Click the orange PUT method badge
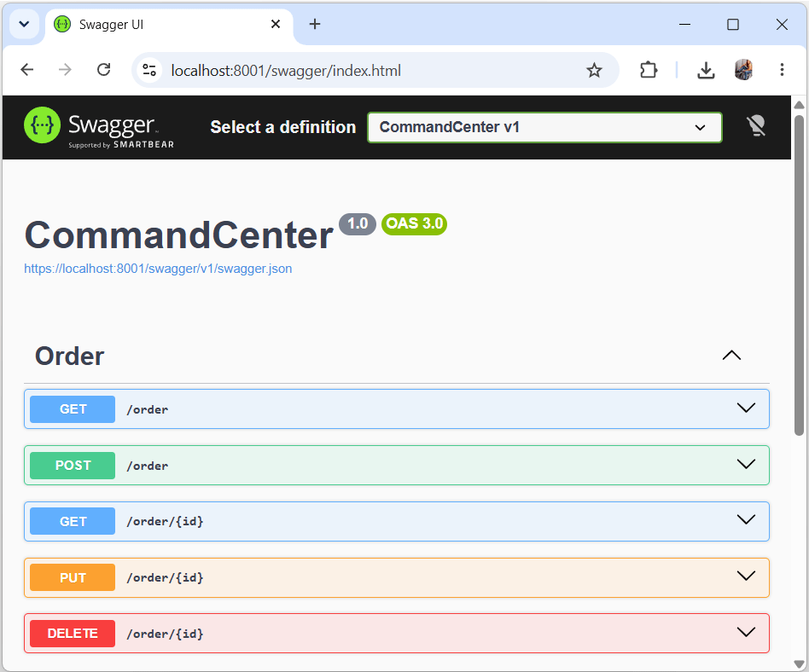 73,577
